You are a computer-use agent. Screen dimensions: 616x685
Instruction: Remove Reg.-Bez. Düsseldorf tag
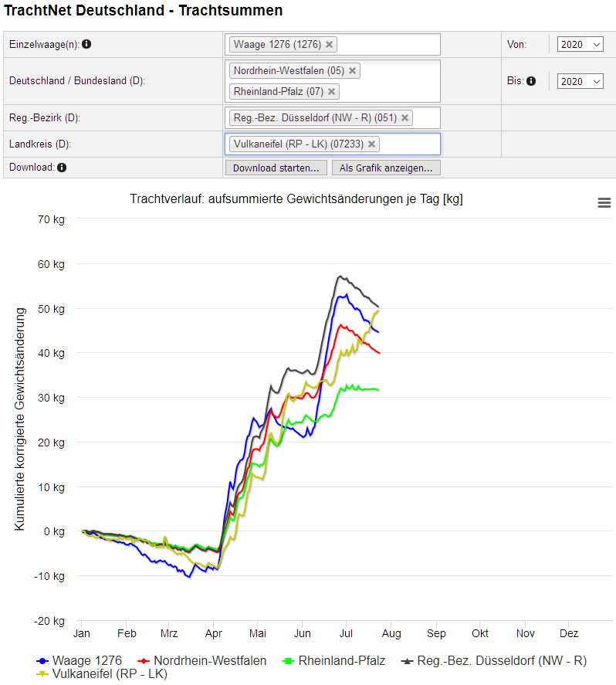pos(404,118)
